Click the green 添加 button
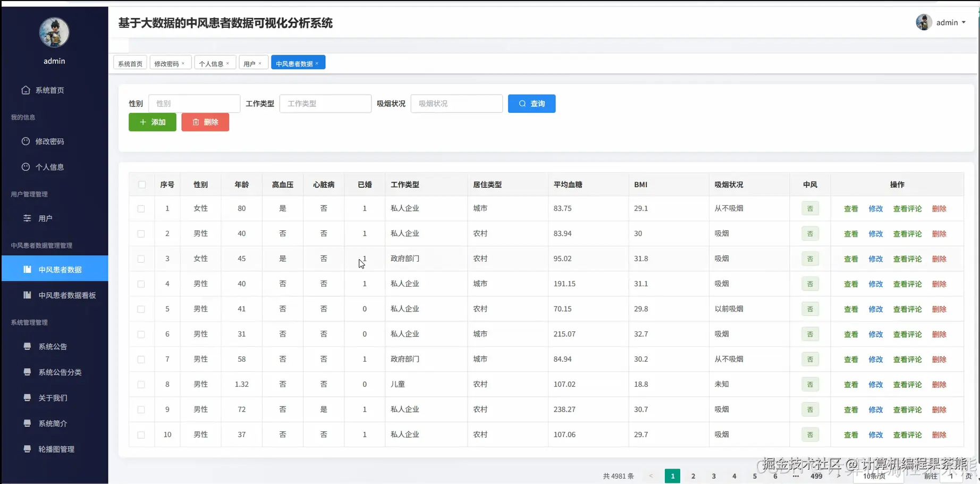Viewport: 980px width, 484px height. click(152, 122)
